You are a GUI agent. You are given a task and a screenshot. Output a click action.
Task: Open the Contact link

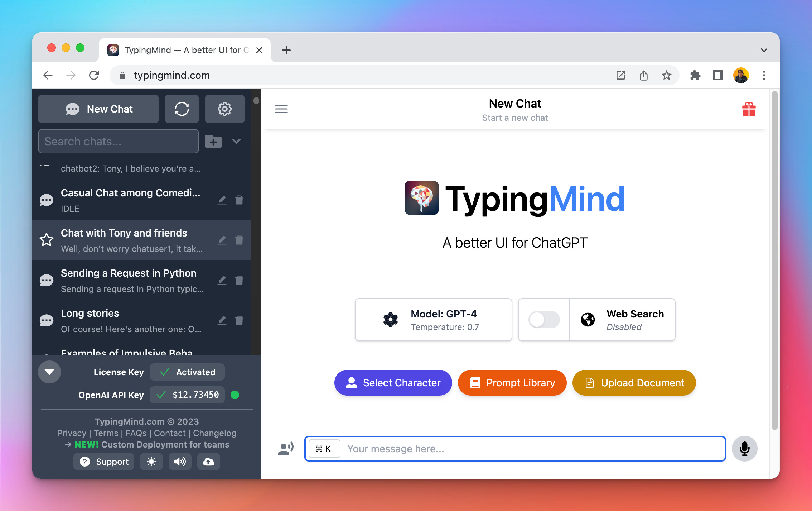click(x=170, y=433)
